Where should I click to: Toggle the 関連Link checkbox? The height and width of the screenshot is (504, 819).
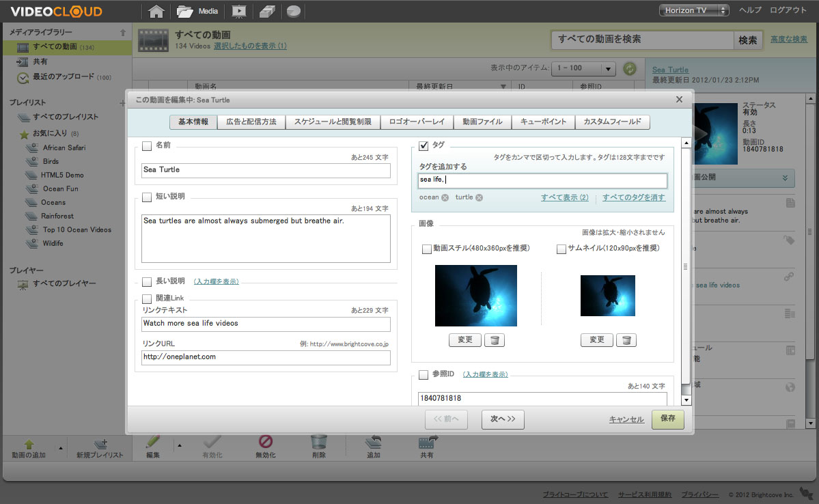click(x=147, y=298)
